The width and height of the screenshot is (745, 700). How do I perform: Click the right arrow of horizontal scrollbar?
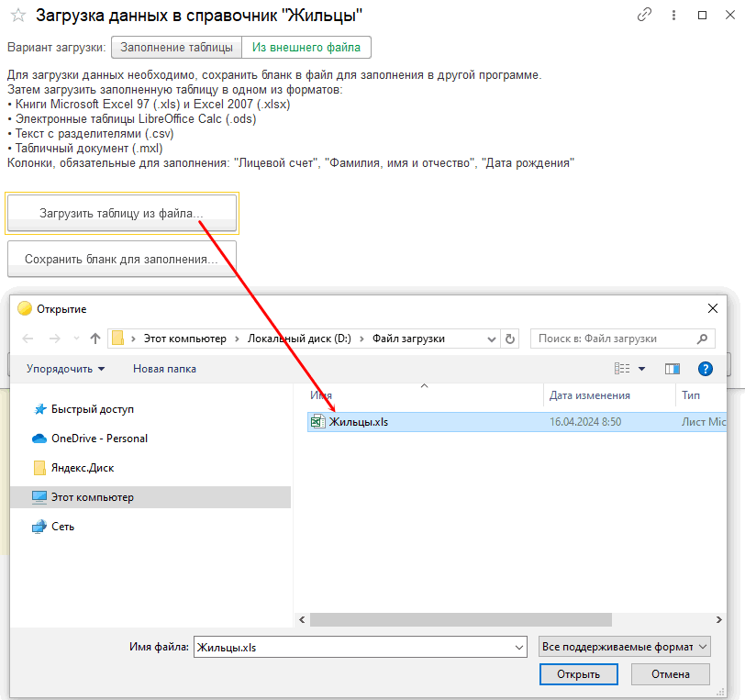click(719, 619)
